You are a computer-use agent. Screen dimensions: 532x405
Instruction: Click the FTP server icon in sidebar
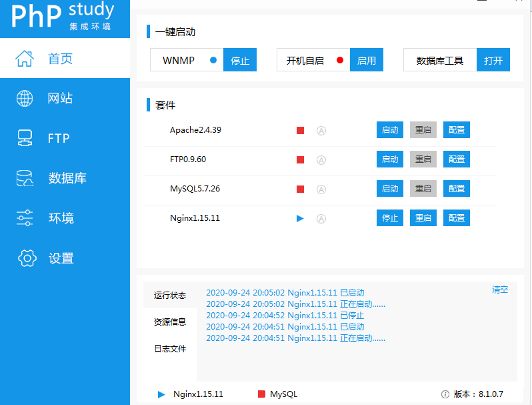point(25,139)
